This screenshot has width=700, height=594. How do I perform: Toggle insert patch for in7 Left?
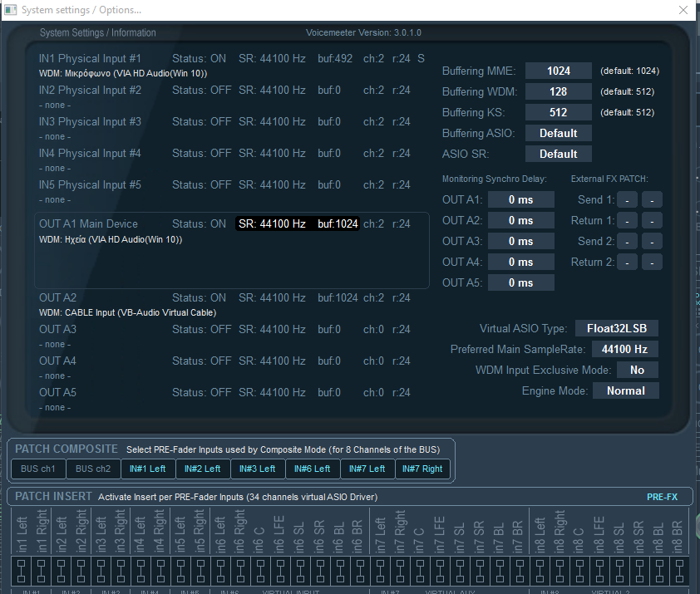[x=380, y=570]
